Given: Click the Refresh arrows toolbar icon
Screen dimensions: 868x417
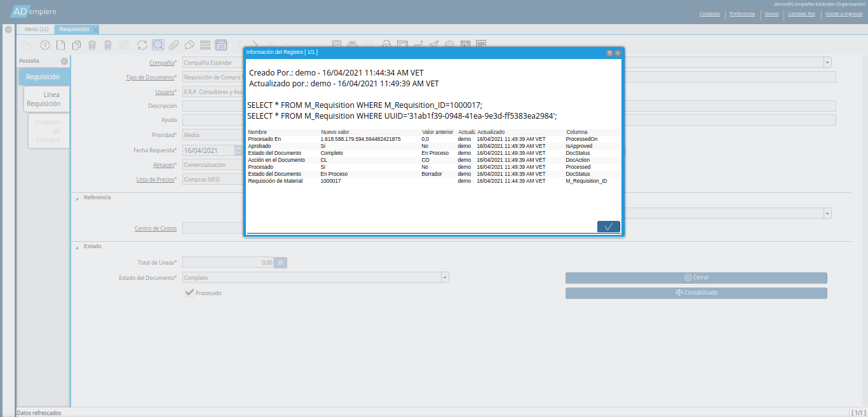Looking at the screenshot, I should click(142, 45).
